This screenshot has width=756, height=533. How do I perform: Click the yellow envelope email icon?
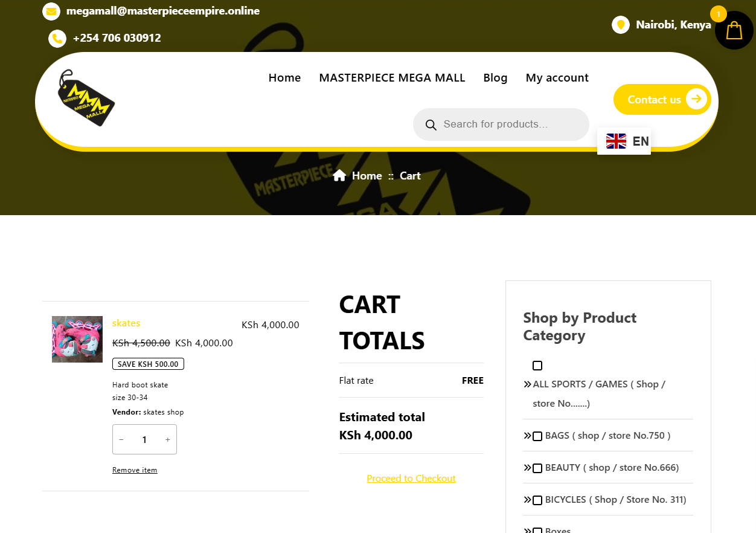(51, 11)
